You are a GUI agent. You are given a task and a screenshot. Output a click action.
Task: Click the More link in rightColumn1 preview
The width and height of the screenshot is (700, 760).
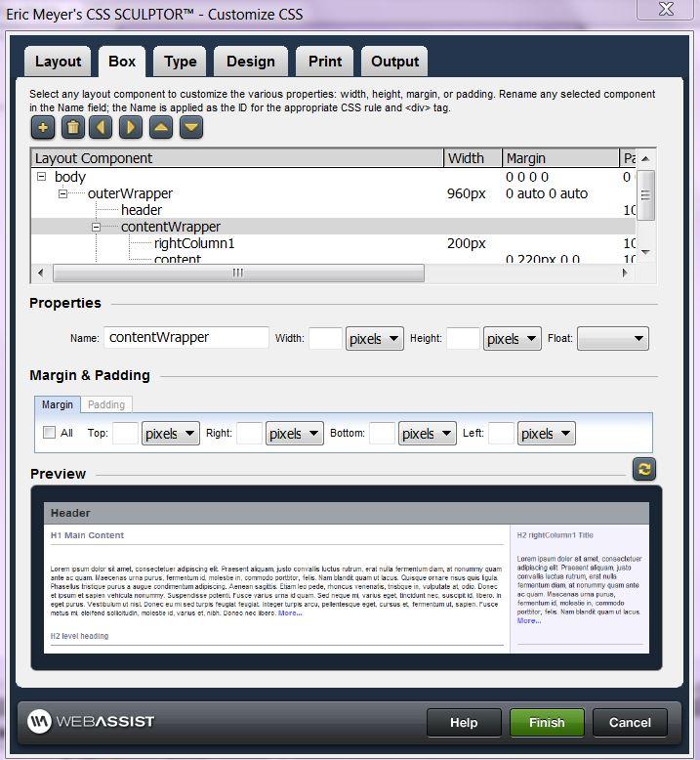pos(528,621)
